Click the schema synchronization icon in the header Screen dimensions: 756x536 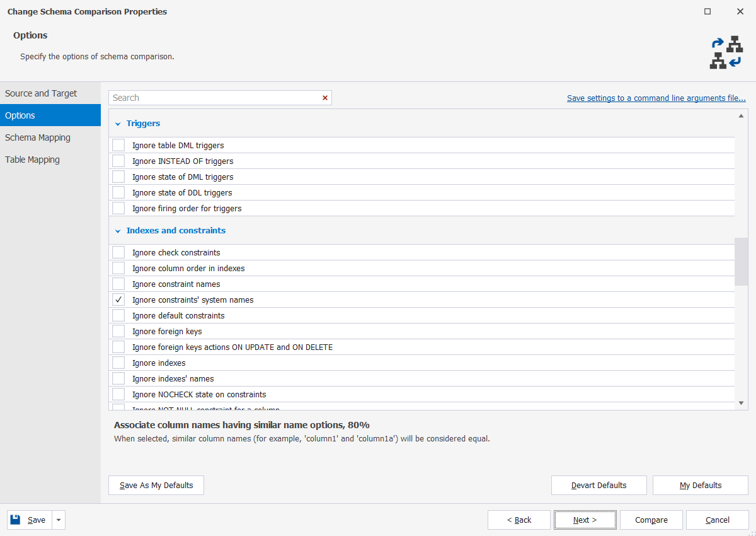pyautogui.click(x=728, y=52)
